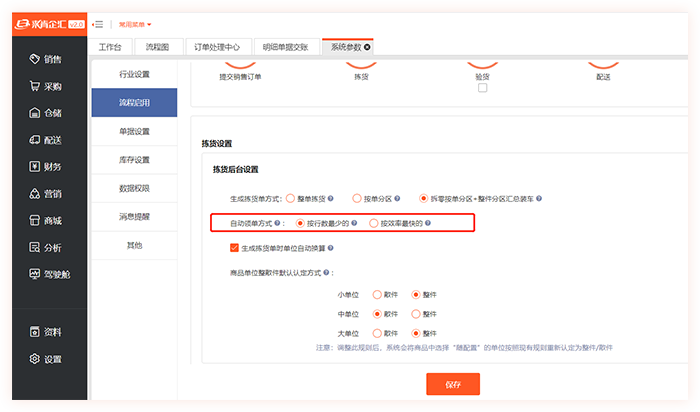The width and height of the screenshot is (700, 412).
Task: Open the 商城 mall module
Action: click(46, 221)
